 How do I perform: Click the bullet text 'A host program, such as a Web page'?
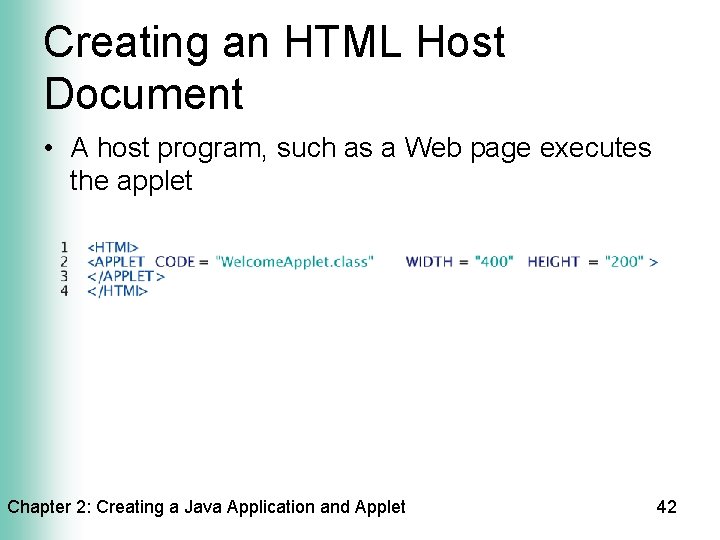[299, 148]
